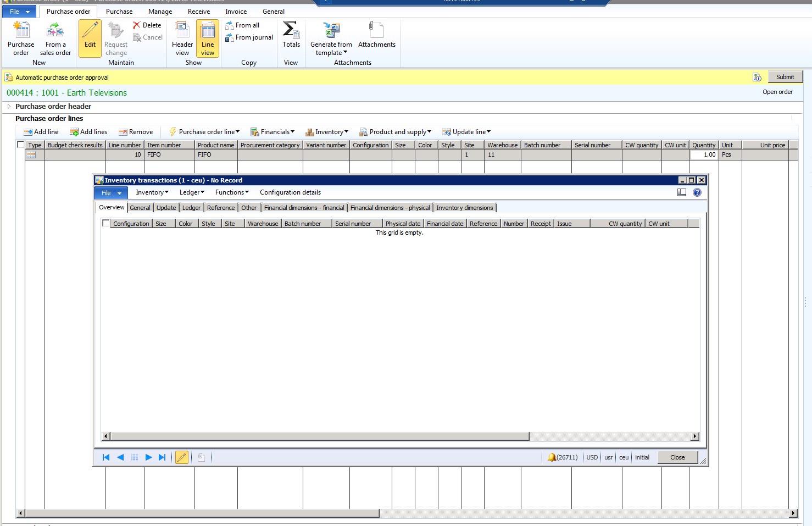Jump to first record in dialog

click(x=106, y=457)
